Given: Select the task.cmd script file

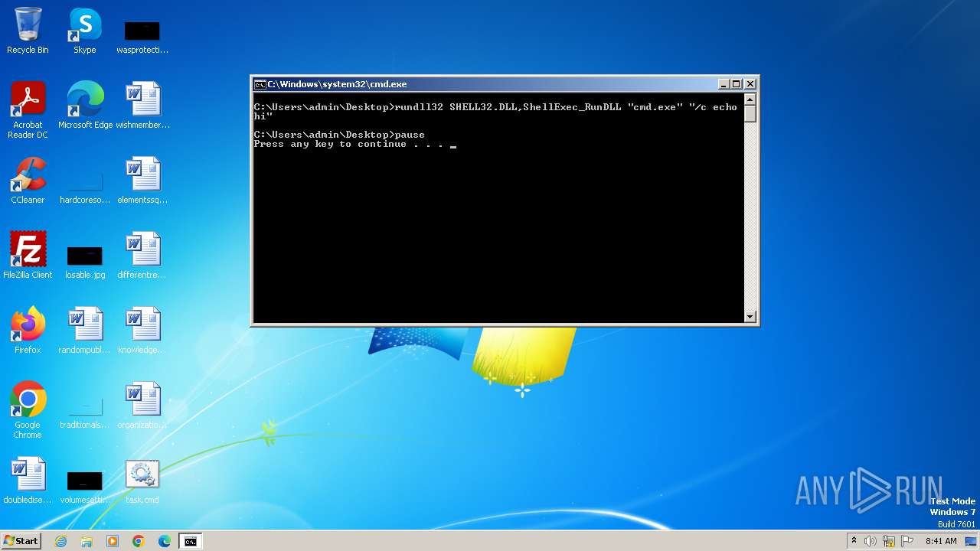Looking at the screenshot, I should [142, 481].
